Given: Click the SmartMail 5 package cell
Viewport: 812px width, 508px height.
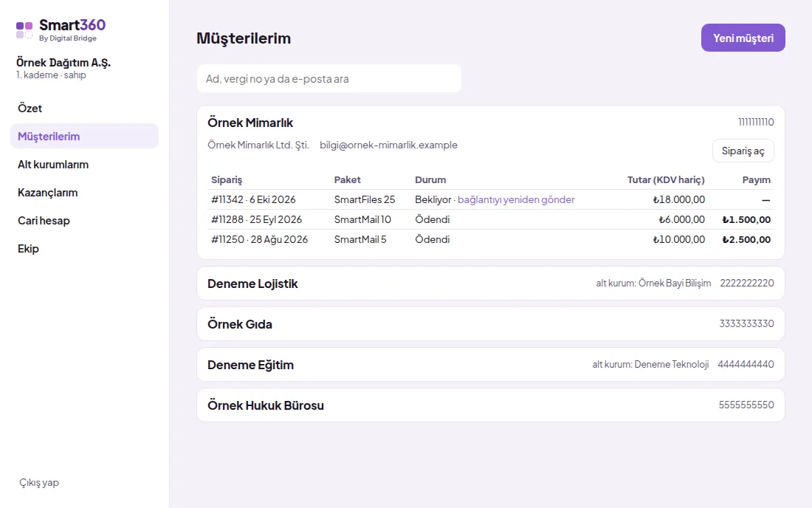Looking at the screenshot, I should point(360,239).
